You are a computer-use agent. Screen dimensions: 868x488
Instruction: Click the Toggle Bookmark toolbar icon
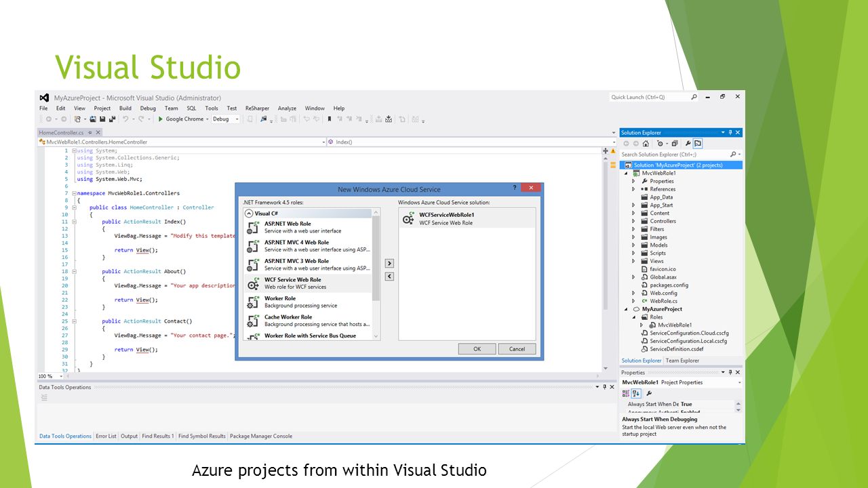(330, 119)
